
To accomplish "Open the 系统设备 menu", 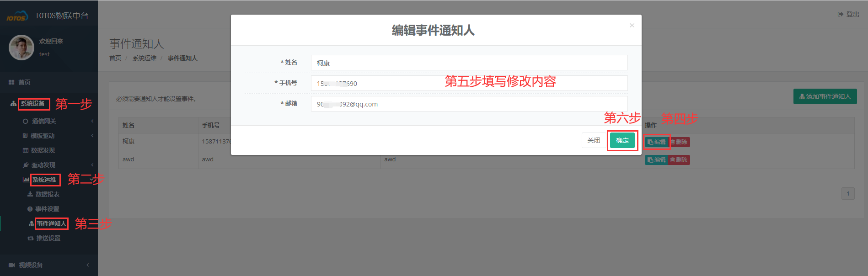I will [33, 104].
